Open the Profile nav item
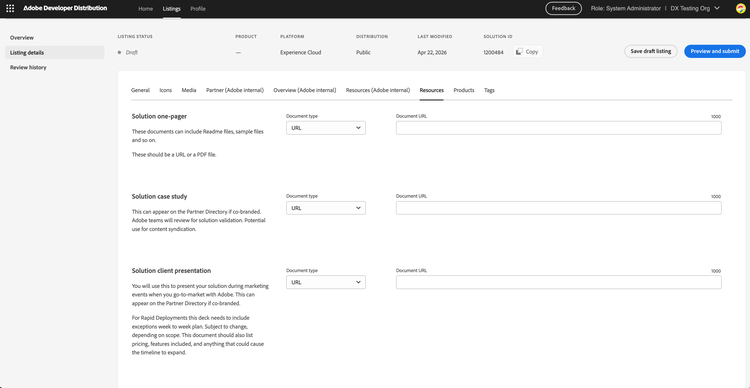The image size is (750, 388). click(x=198, y=9)
